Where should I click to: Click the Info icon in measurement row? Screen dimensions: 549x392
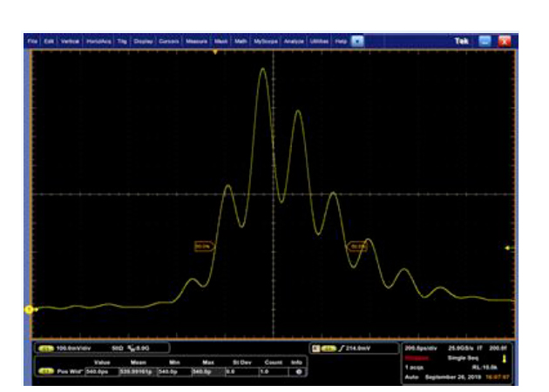(299, 372)
